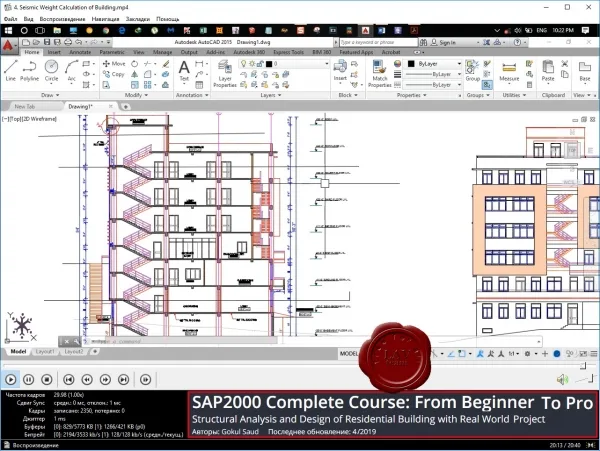Toggle the layer freeze sun icon
This screenshot has height=451, width=600.
(252, 64)
